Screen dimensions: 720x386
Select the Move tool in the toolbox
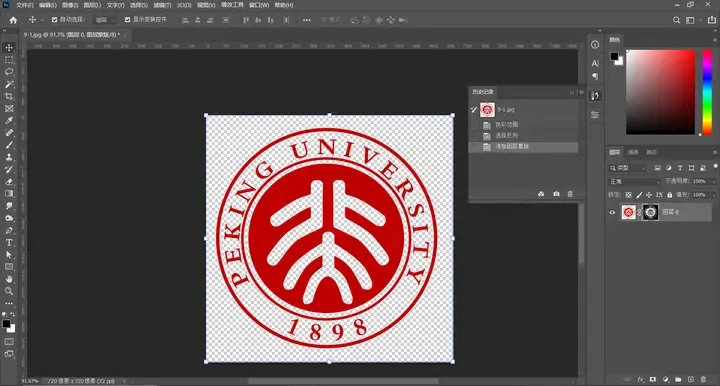[x=9, y=48]
